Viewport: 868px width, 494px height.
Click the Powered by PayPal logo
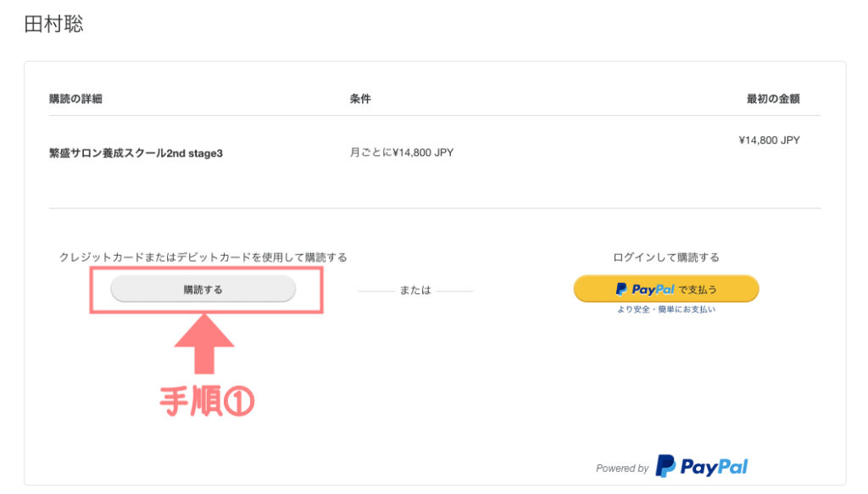(701, 466)
